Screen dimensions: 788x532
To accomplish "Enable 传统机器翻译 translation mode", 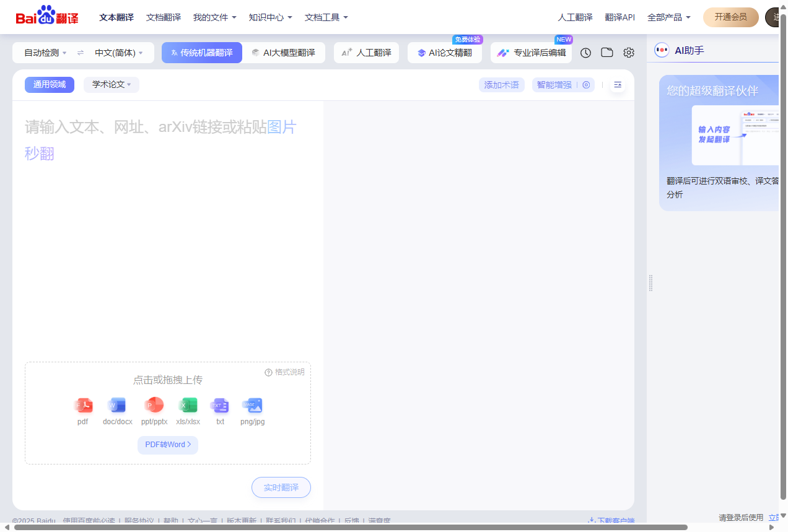I will point(201,53).
